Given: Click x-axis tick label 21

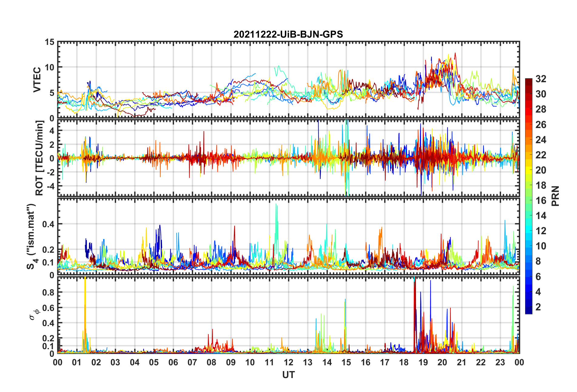Looking at the screenshot, I should pyautogui.click(x=462, y=362).
